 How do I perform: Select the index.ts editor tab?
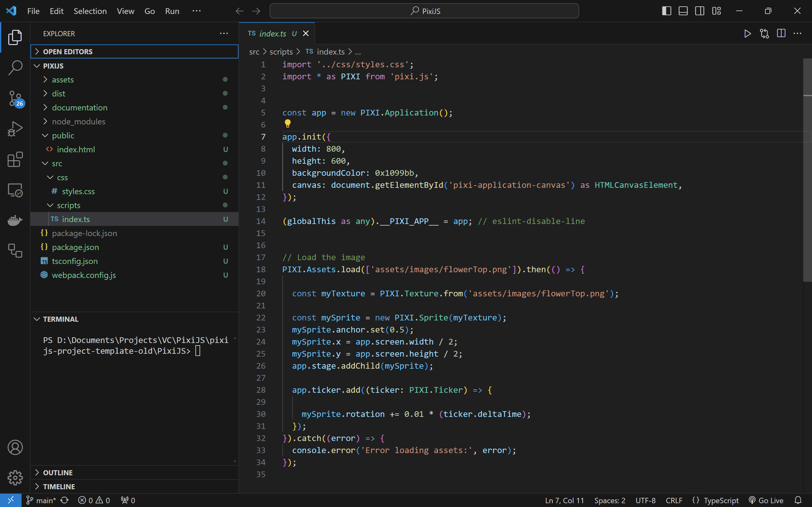[272, 34]
